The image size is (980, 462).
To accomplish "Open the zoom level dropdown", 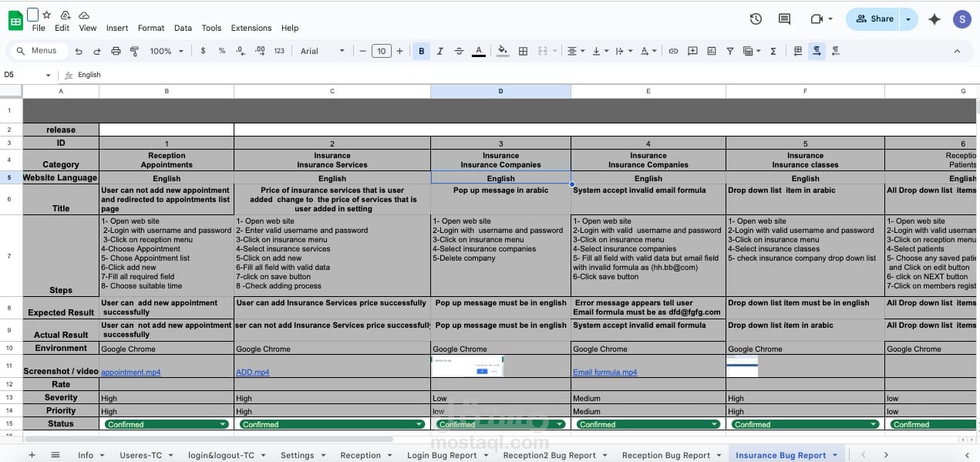I will point(166,51).
